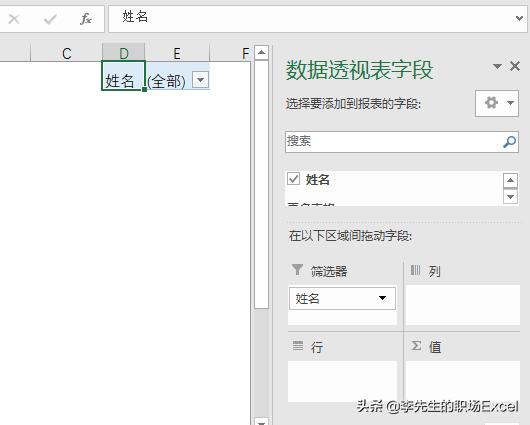Click the formula bar confirm checkmark icon
The width and height of the screenshot is (530, 425).
pos(50,19)
